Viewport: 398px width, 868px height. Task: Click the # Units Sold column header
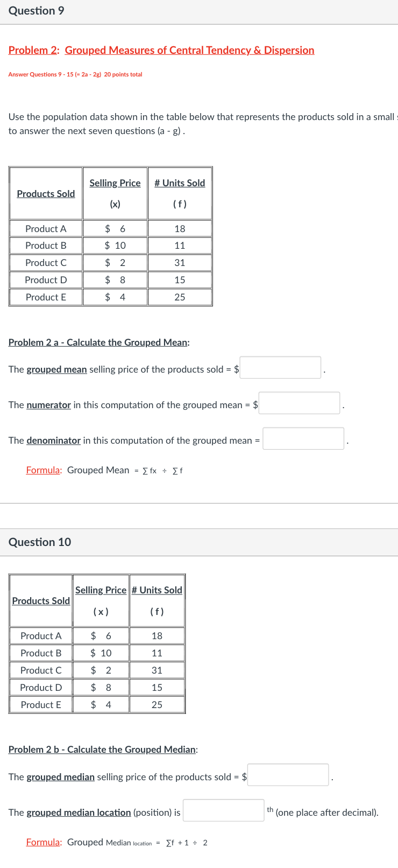pos(180,183)
